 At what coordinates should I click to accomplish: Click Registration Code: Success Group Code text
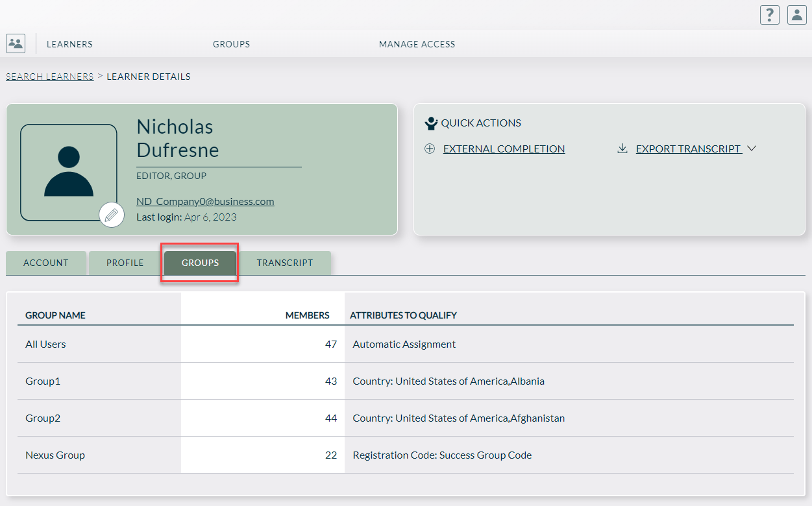pyautogui.click(x=442, y=455)
